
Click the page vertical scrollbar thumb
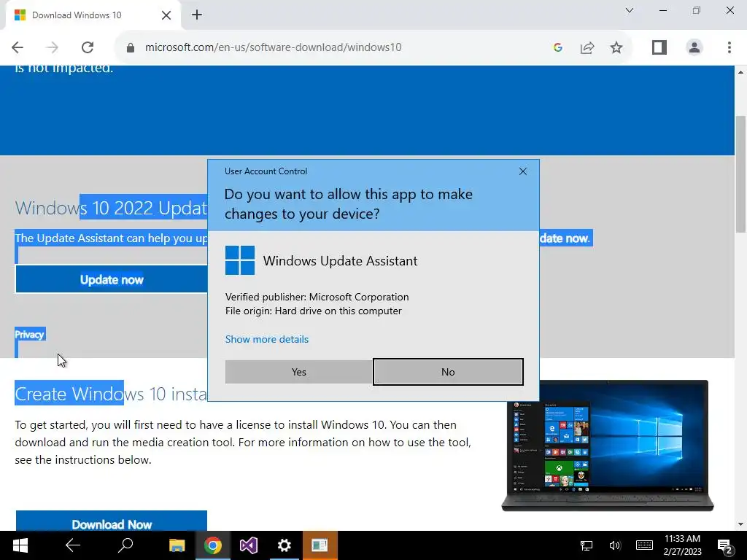(740, 173)
